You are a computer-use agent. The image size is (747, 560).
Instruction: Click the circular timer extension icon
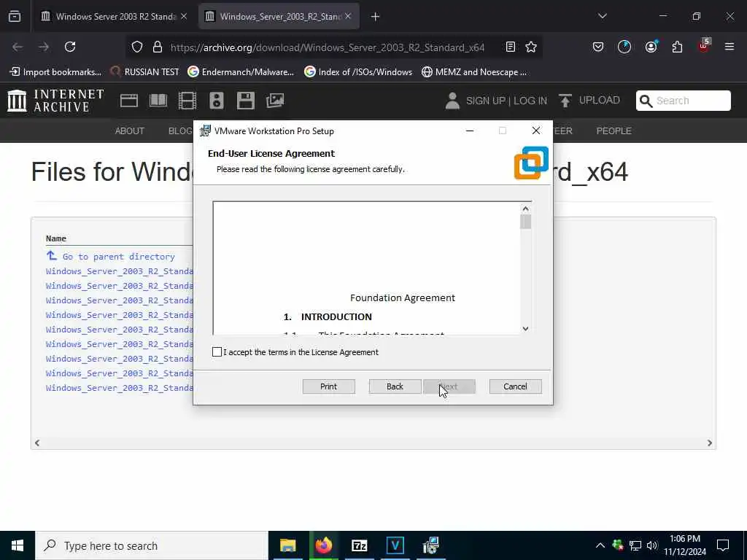pyautogui.click(x=624, y=47)
